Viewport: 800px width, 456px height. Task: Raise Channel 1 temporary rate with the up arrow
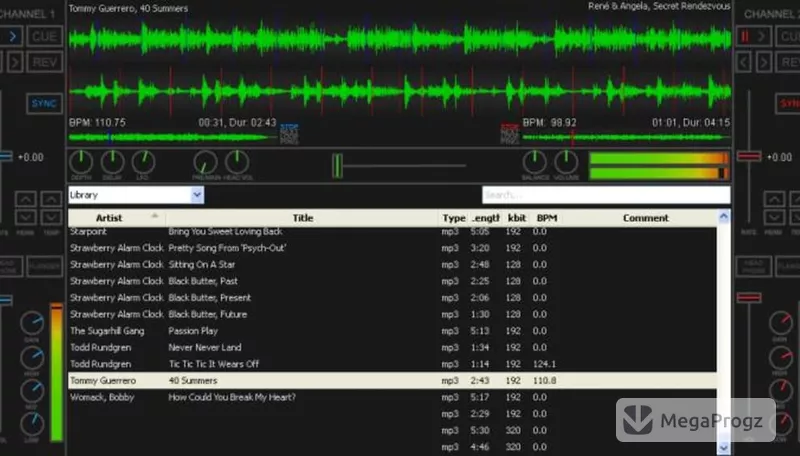click(51, 198)
